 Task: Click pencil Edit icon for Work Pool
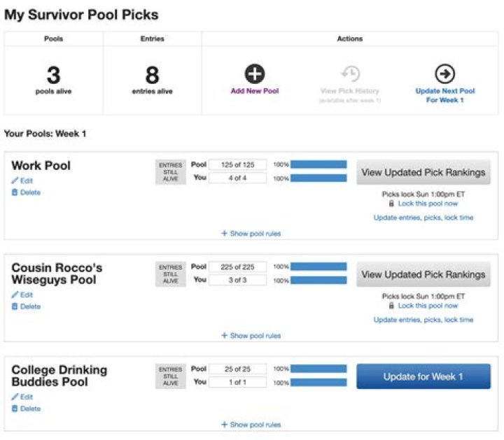tap(15, 180)
